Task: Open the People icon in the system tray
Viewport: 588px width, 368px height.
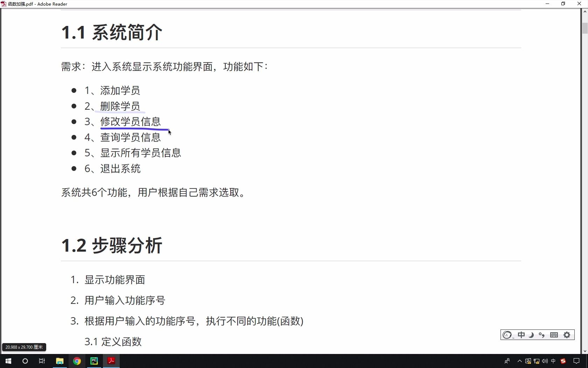Action: pos(507,361)
